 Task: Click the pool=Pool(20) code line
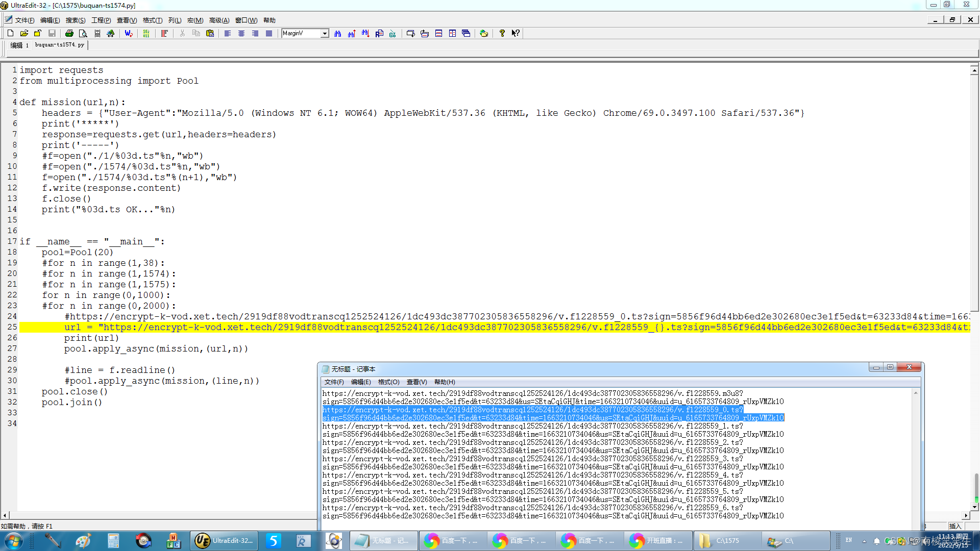pos(78,252)
